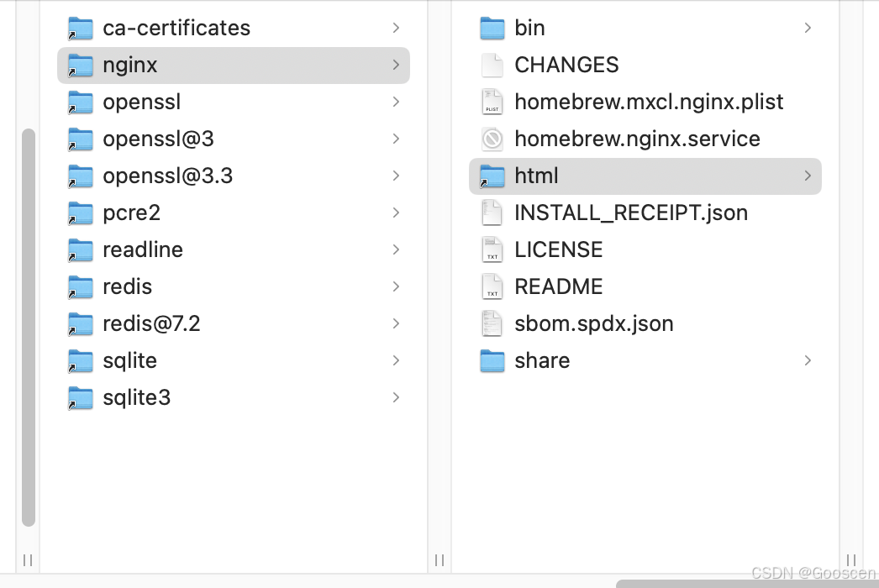Select the CHANGES file
The height and width of the screenshot is (588, 879).
[566, 65]
